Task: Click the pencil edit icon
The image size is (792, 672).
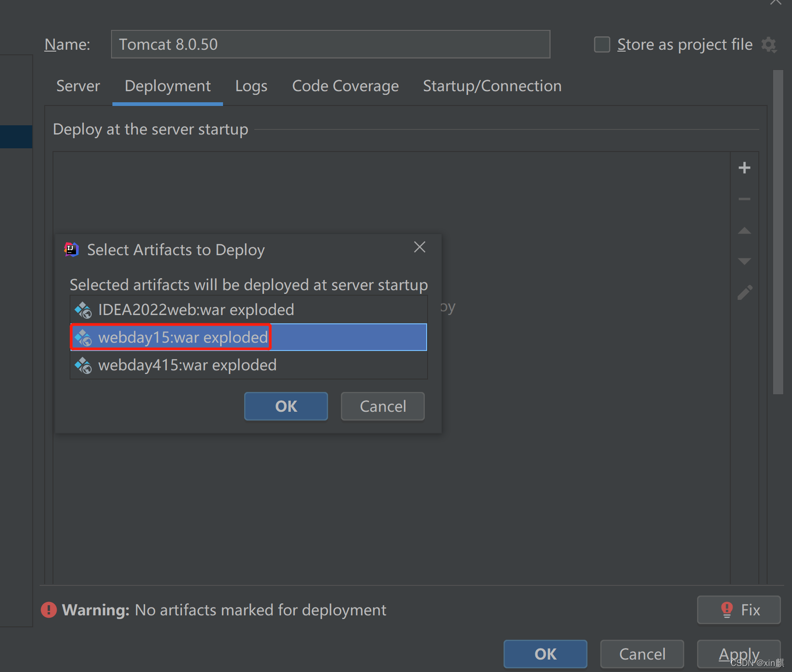Action: [745, 292]
